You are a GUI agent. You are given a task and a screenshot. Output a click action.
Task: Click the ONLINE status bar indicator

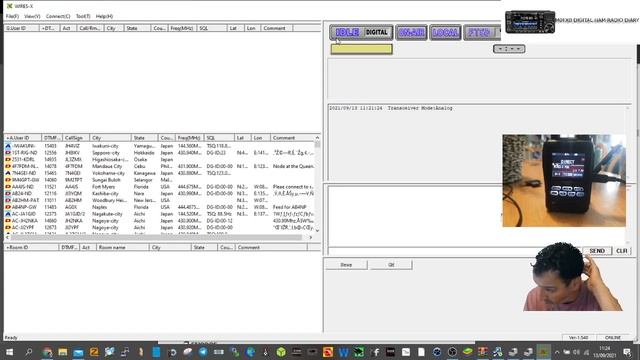tap(613, 338)
